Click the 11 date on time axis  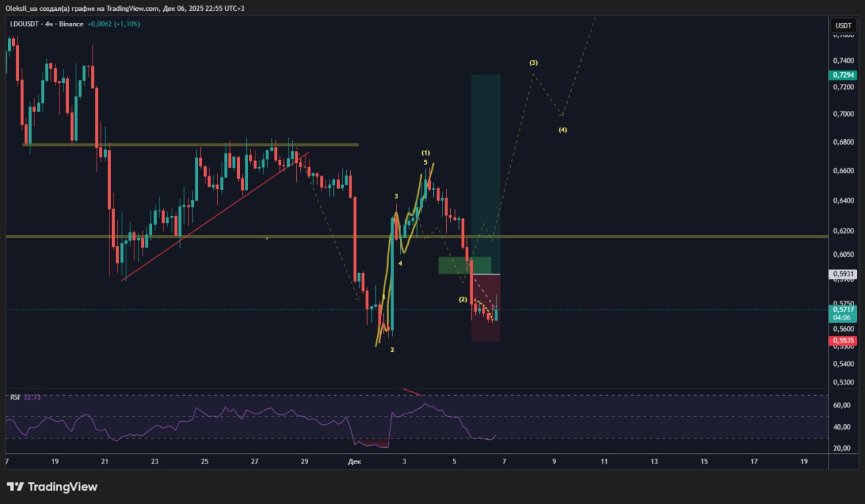(x=604, y=461)
